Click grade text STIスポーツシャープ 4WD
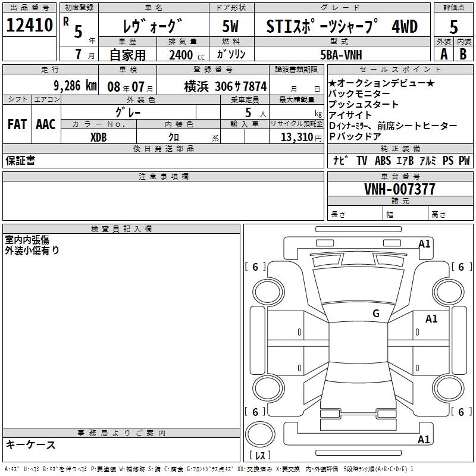476x476 pixels. (342, 26)
